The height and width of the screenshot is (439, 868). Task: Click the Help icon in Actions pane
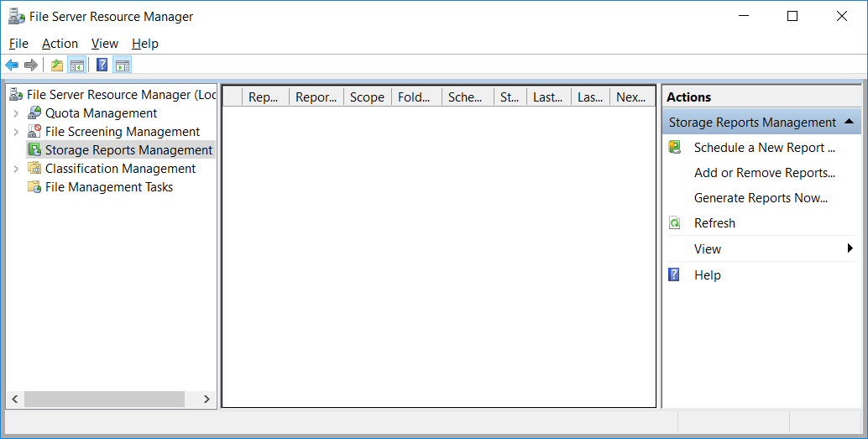tap(674, 274)
